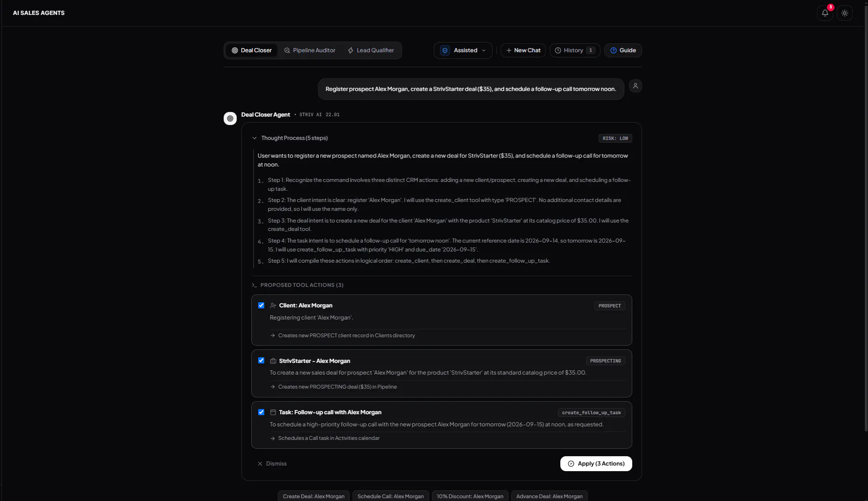Click the shield icon in Assisted selector
Screen dimensions: 868x501
(445, 50)
